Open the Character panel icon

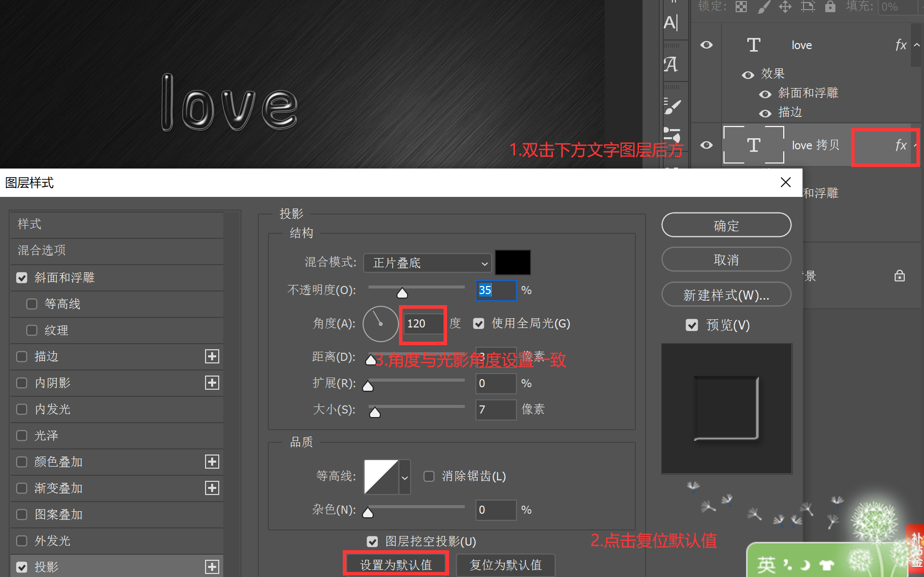pyautogui.click(x=671, y=23)
